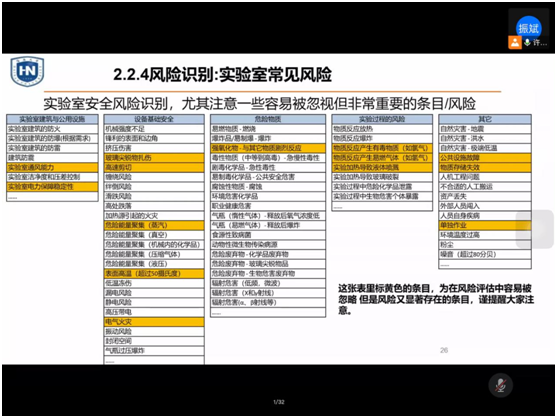557x418 pixels.
Task: Select the 其它 column header
Action: (485, 119)
